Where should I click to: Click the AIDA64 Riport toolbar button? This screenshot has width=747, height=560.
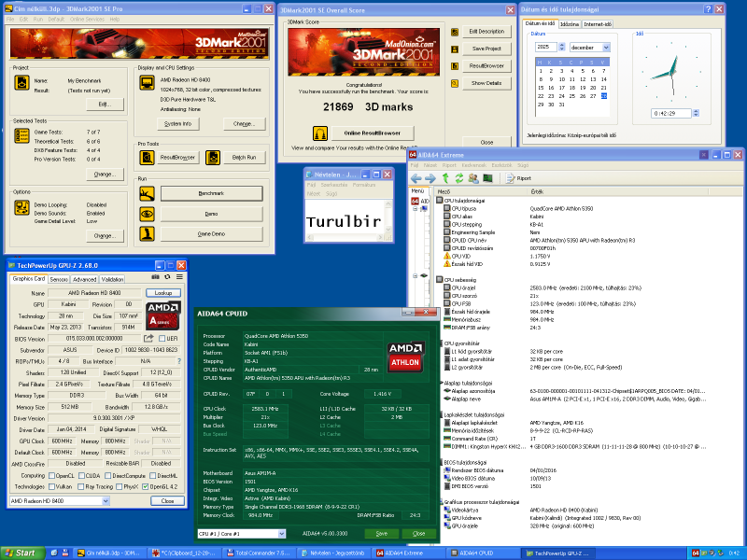(518, 178)
